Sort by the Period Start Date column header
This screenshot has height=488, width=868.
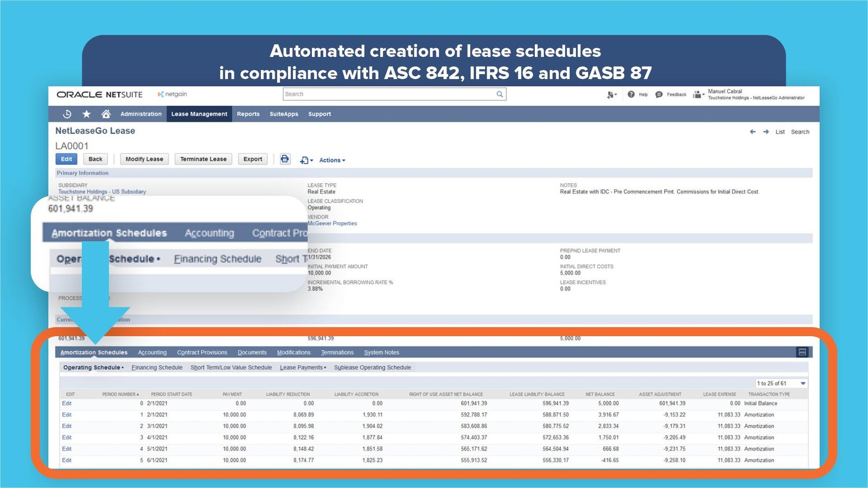click(171, 394)
